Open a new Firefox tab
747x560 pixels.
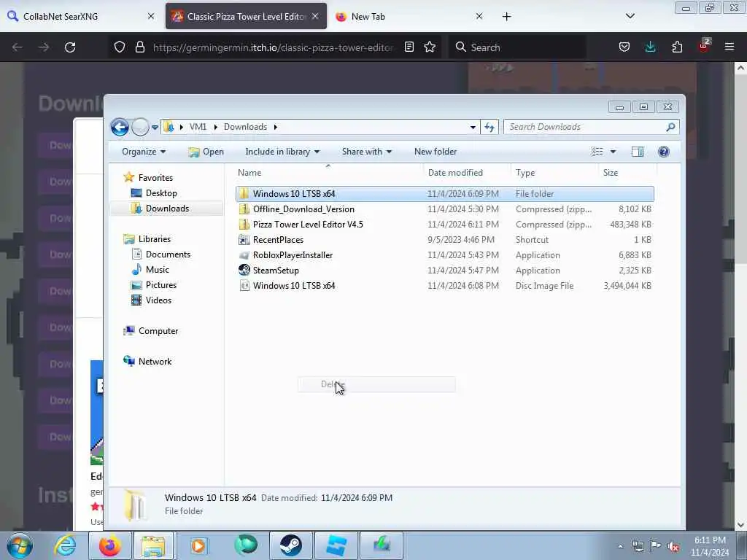point(506,17)
